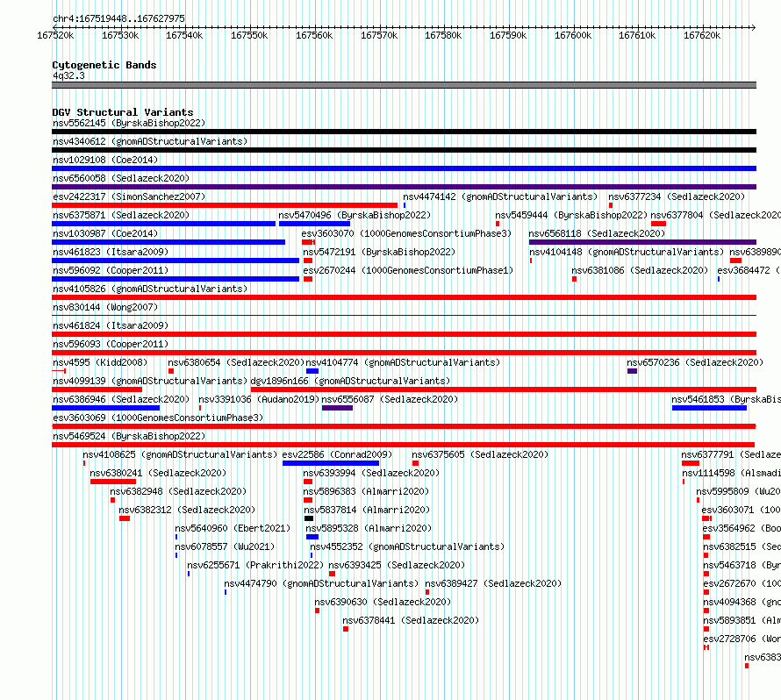Select nsv4104774 gnomADStructuralVariants label
The width and height of the screenshot is (781, 700).
click(403, 362)
